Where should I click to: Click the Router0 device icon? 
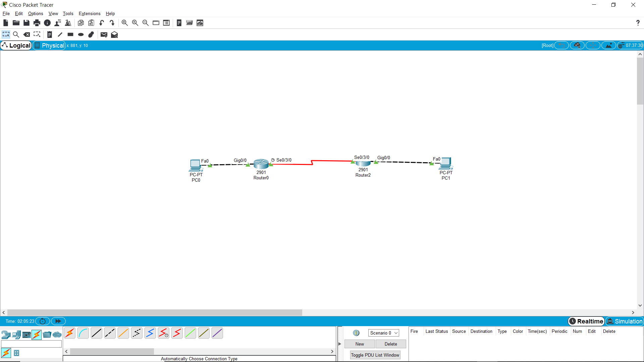tap(261, 164)
